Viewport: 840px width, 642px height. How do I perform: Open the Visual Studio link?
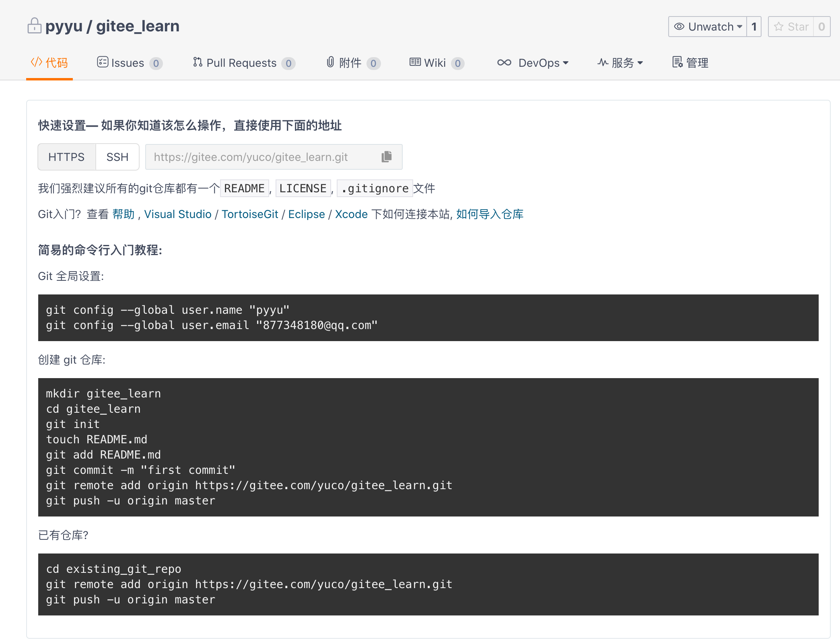pos(178,214)
